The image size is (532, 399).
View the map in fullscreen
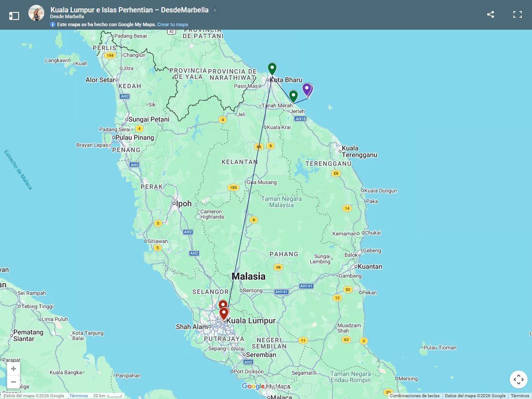[517, 14]
